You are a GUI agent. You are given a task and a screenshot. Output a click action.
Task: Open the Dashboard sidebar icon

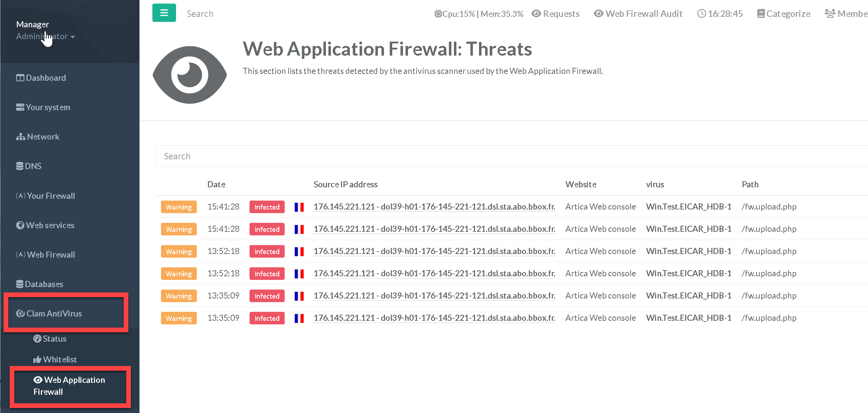point(20,78)
